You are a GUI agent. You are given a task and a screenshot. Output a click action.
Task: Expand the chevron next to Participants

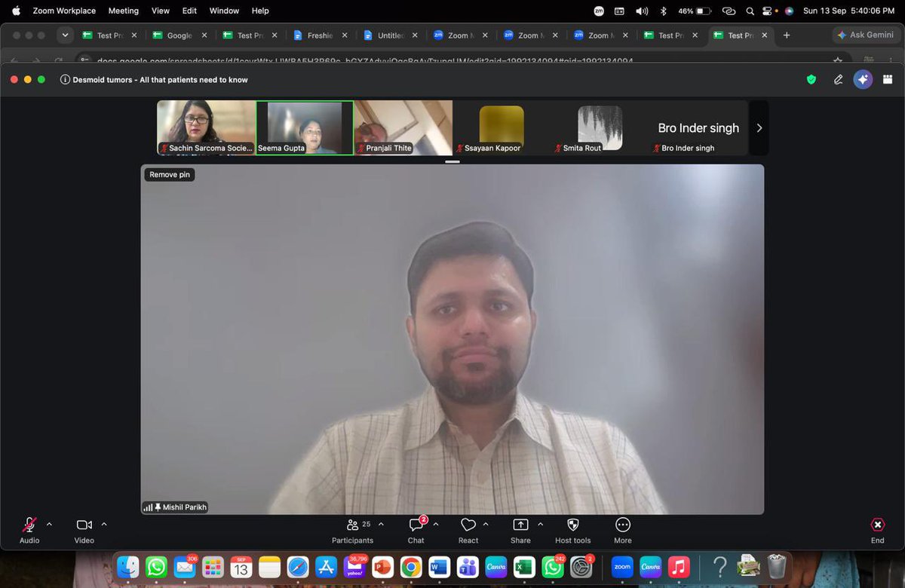(381, 524)
